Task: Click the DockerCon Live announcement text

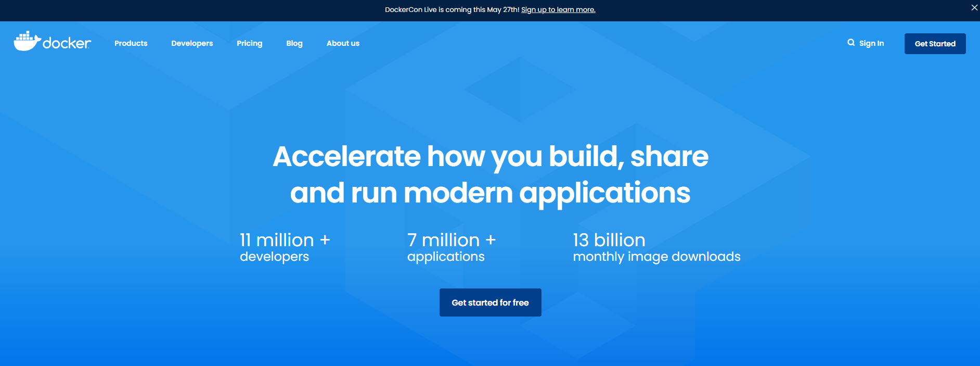Action: coord(452,9)
